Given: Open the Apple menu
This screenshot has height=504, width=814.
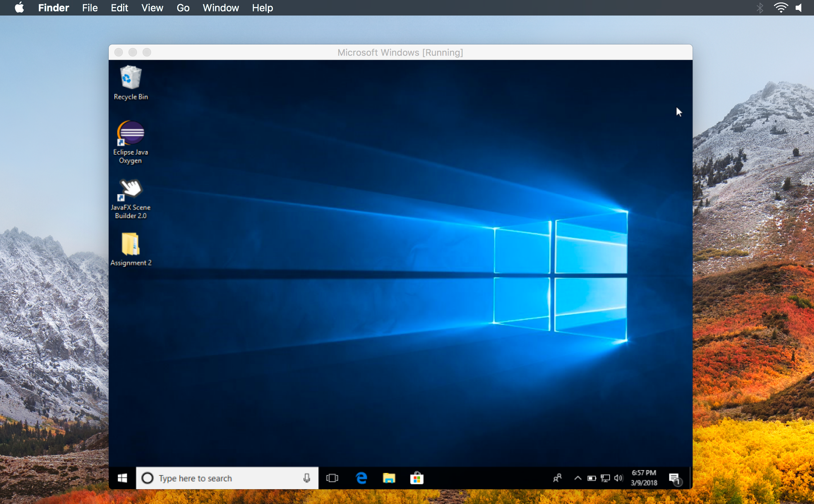Looking at the screenshot, I should click(19, 7).
